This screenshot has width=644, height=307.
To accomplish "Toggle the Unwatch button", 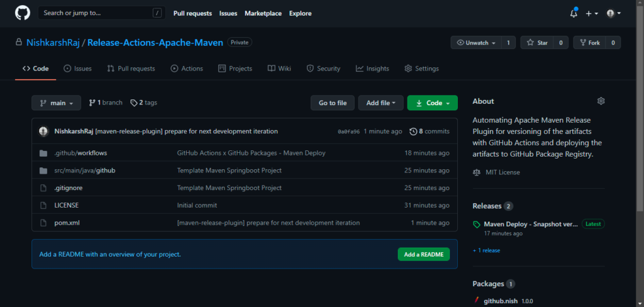I will 476,43.
